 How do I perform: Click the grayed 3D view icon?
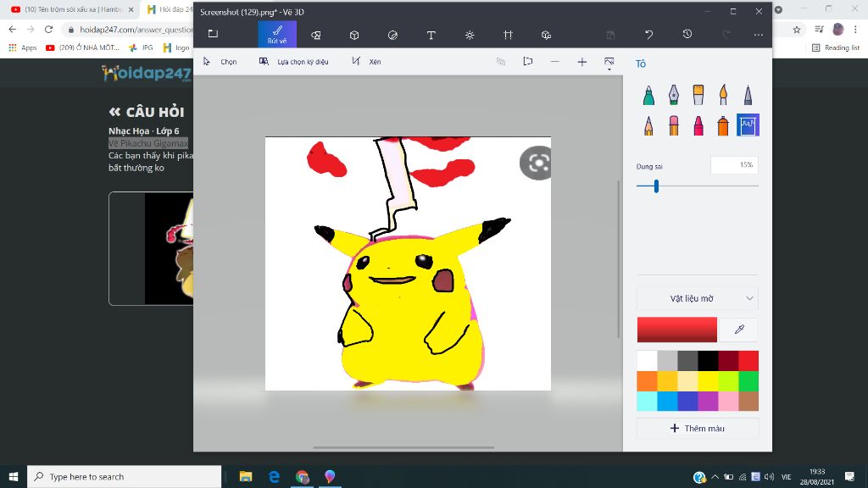500,61
